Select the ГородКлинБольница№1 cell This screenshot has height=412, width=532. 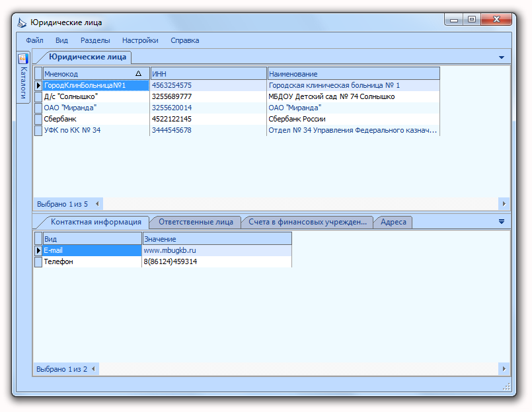click(x=96, y=85)
